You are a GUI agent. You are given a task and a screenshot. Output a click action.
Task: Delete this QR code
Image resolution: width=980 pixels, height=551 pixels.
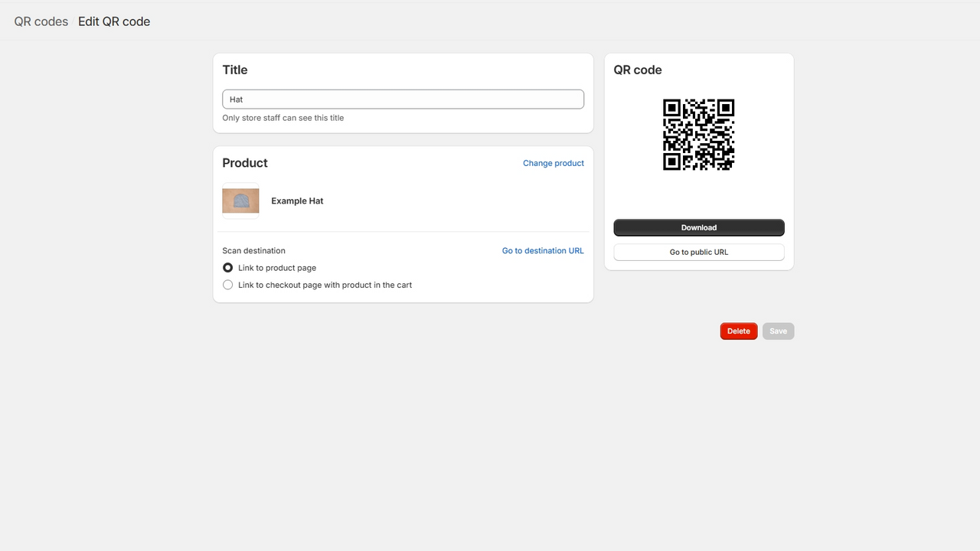739,331
